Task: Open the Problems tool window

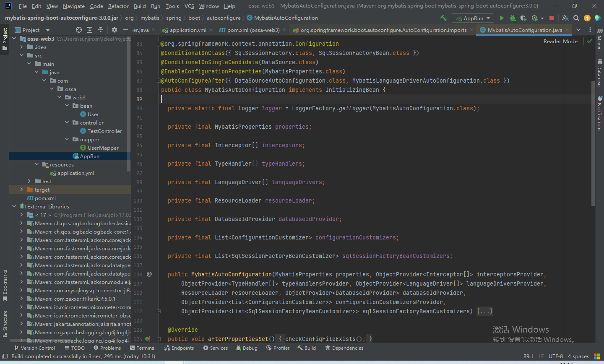Action: coord(107,348)
